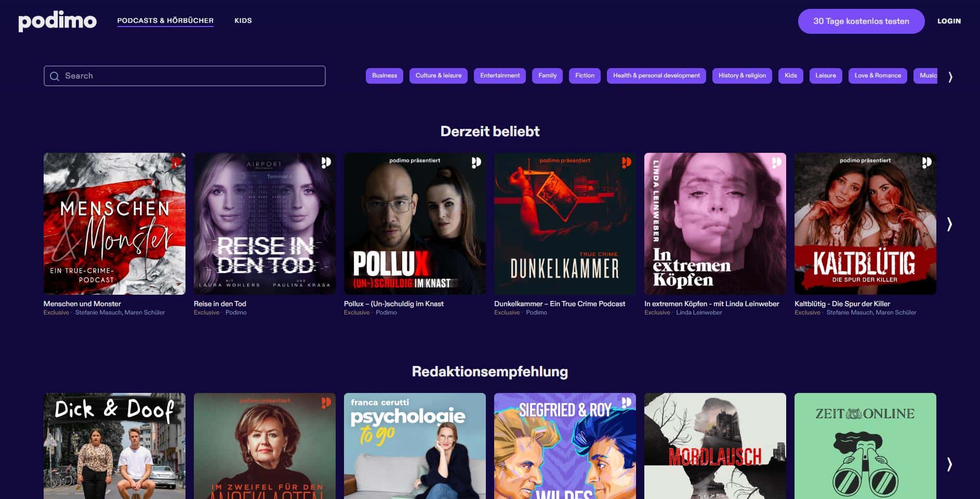The width and height of the screenshot is (980, 499).
Task: Select the Family category tag
Action: (547, 76)
